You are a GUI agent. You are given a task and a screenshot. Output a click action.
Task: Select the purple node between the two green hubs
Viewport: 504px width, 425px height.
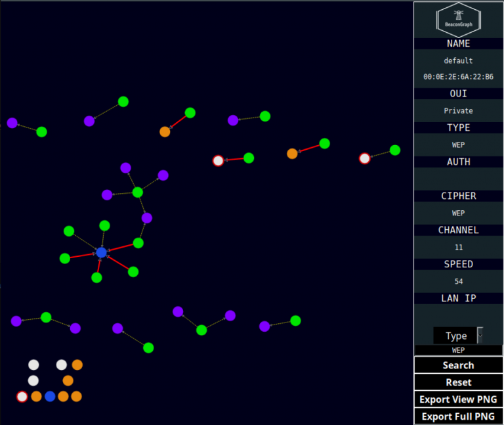(147, 218)
